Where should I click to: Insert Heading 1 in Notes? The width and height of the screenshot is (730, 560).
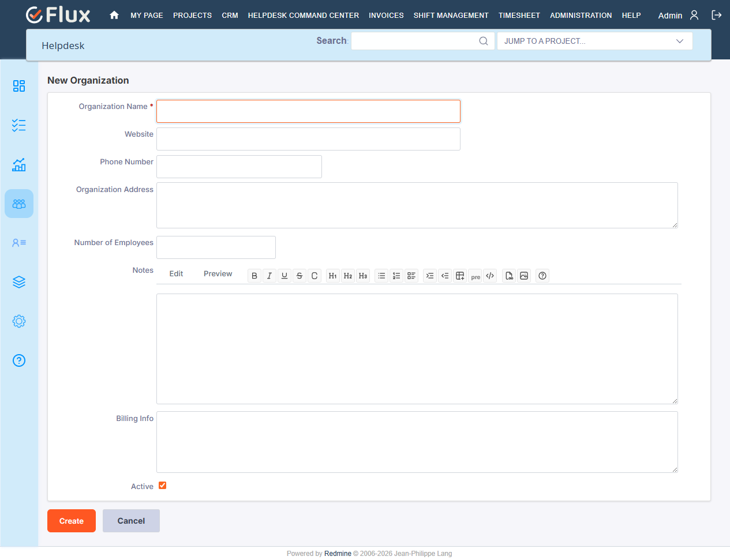point(333,276)
